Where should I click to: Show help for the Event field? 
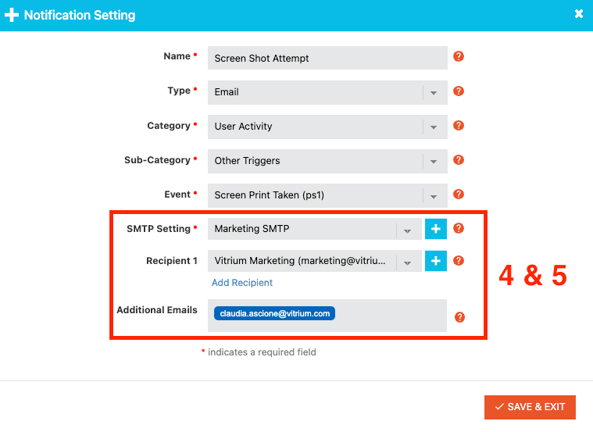458,194
